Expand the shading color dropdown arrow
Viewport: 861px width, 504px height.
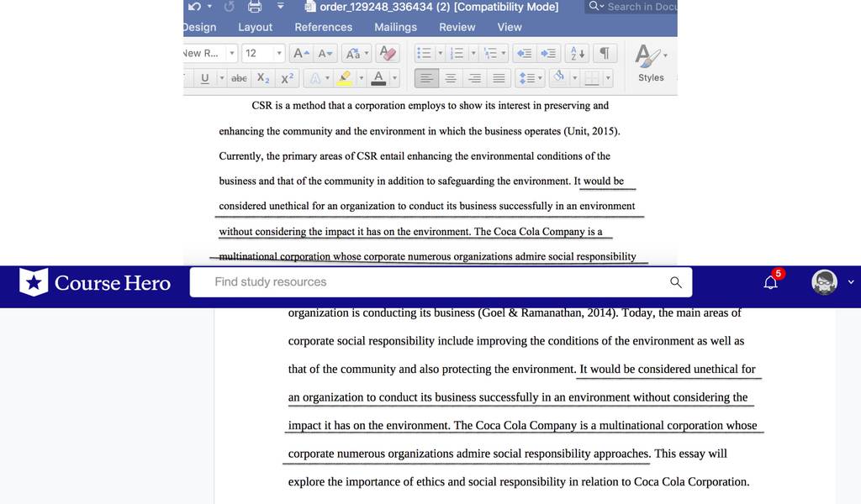click(x=575, y=78)
